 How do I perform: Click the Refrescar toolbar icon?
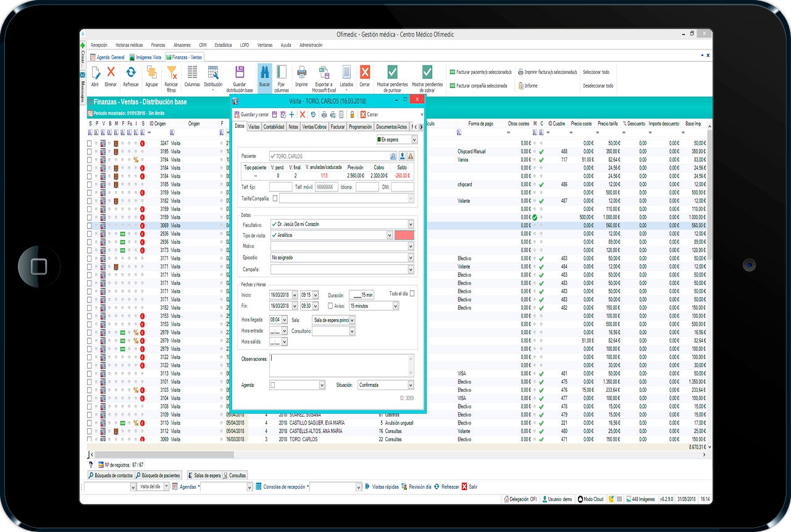coord(131,73)
